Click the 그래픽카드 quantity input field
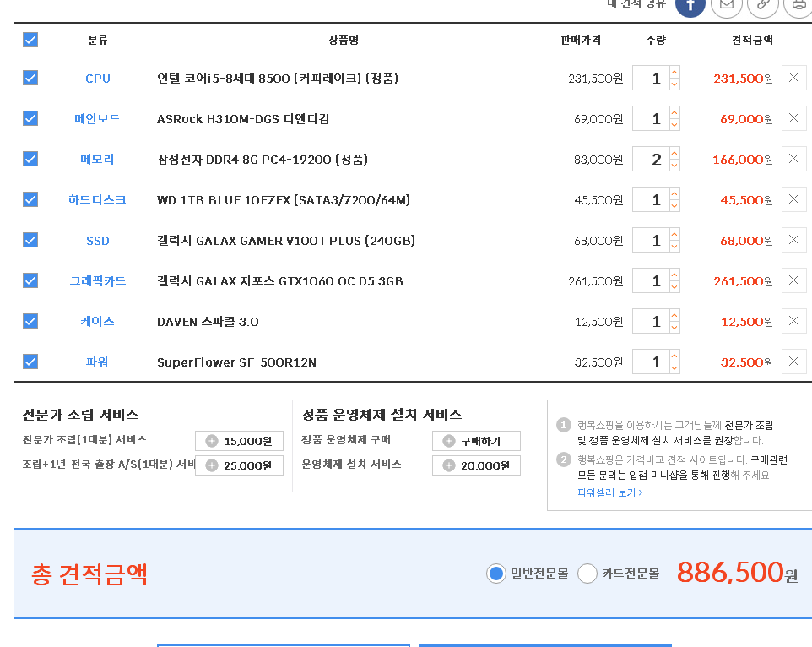The image size is (812, 647). (x=651, y=280)
